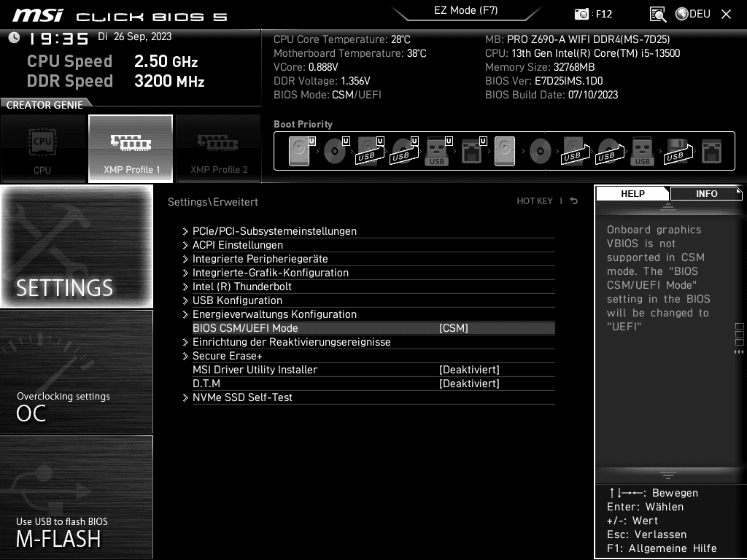Select the UEFI USB key boot icon
The height and width of the screenshot is (560, 747).
pos(438,151)
